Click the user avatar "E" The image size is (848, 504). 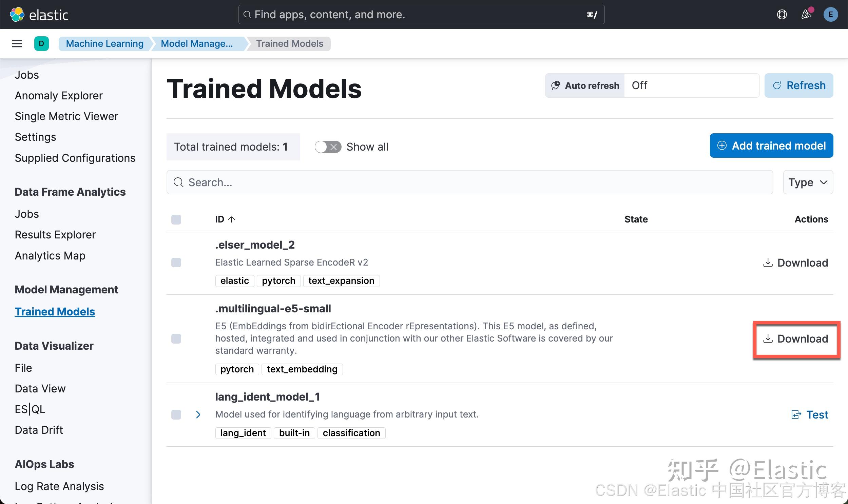(x=831, y=14)
